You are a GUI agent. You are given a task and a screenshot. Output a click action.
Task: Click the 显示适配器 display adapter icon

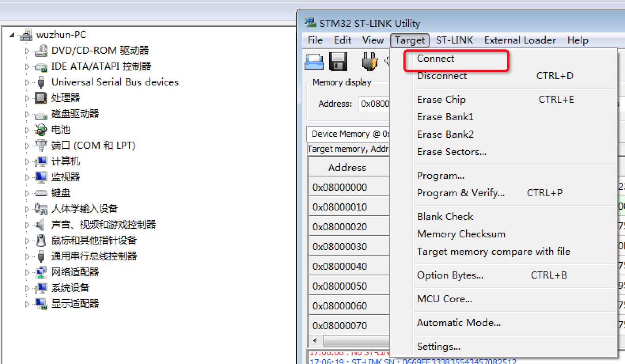click(x=41, y=303)
